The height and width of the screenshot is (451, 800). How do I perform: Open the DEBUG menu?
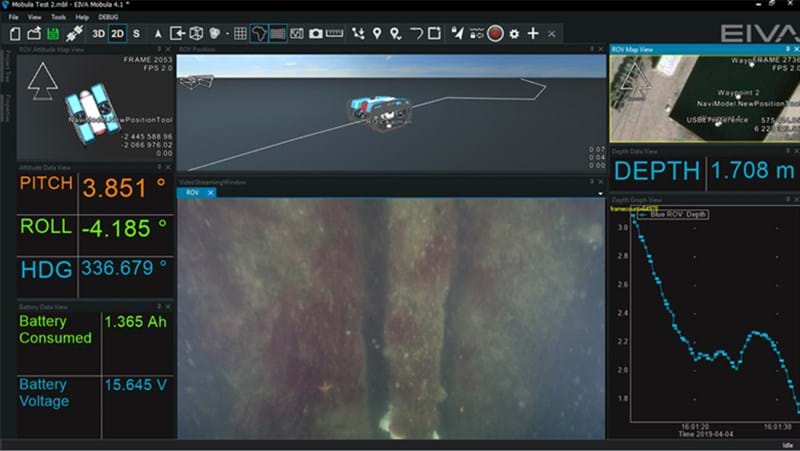107,17
